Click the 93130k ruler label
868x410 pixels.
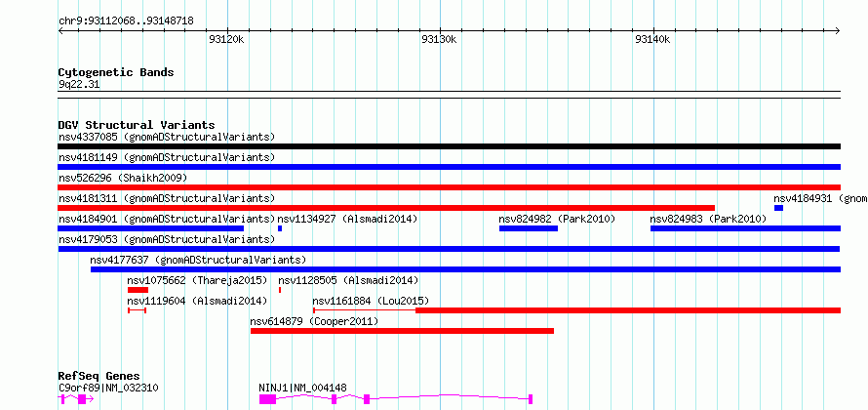pyautogui.click(x=440, y=39)
